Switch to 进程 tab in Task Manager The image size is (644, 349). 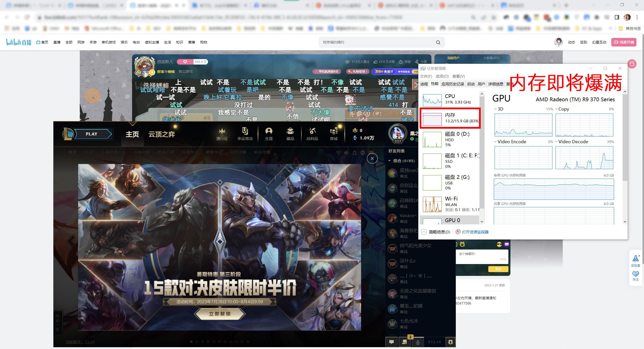coord(424,84)
